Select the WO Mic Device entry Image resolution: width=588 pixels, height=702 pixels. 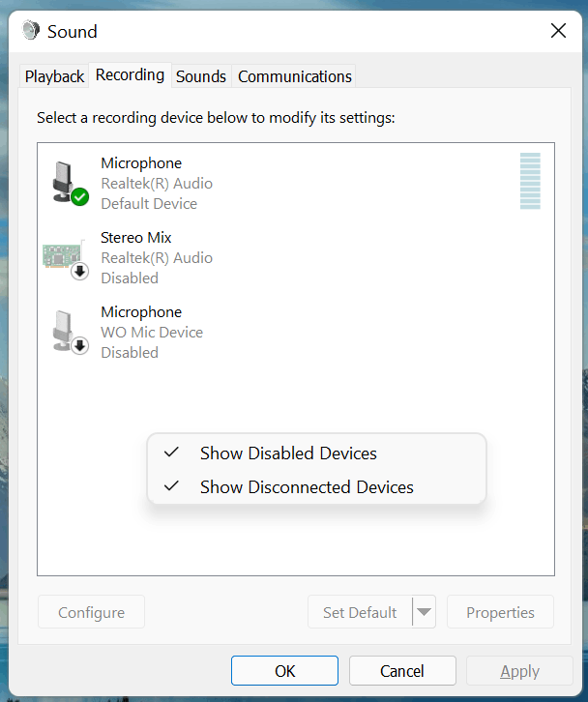pos(152,332)
